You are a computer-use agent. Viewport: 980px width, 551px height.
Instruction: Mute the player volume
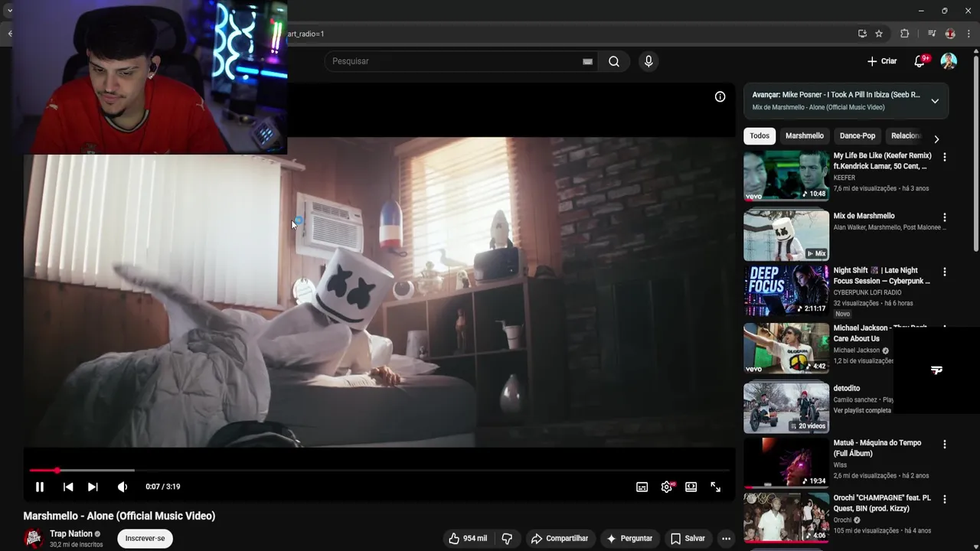pos(122,487)
